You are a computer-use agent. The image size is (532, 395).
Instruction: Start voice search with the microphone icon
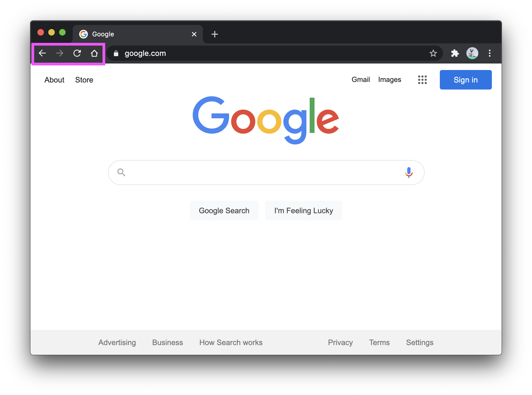pos(409,173)
